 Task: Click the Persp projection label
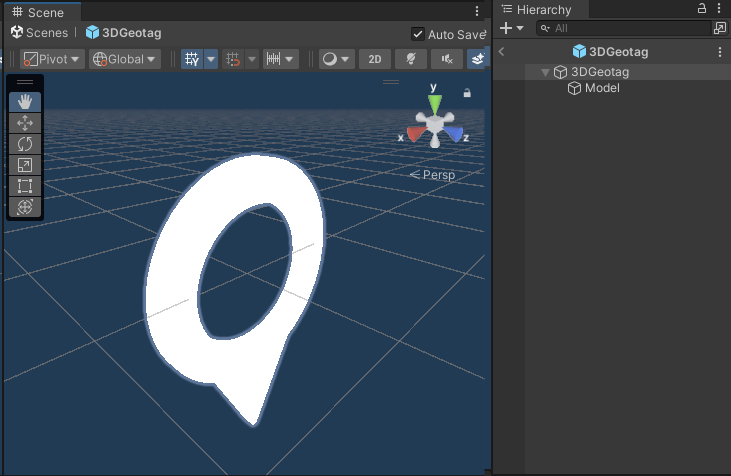433,175
